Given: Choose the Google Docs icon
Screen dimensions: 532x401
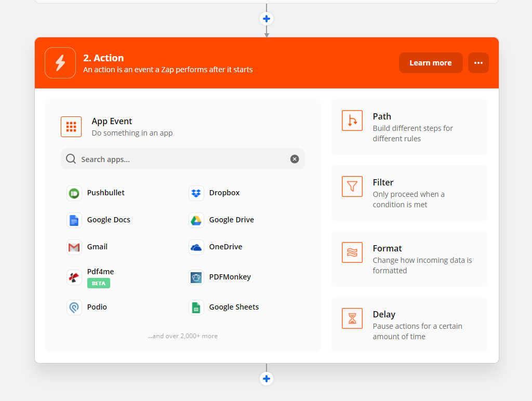Looking at the screenshot, I should coord(74,220).
